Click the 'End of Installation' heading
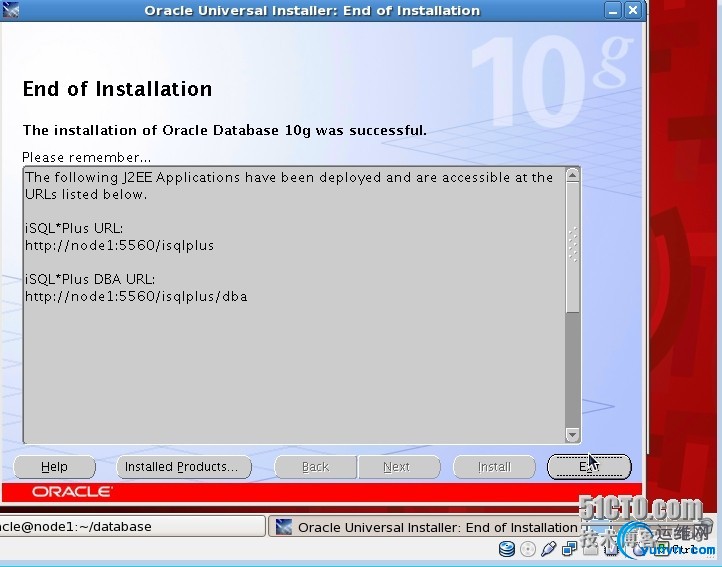Viewport: 722px width, 567px height. [x=117, y=89]
